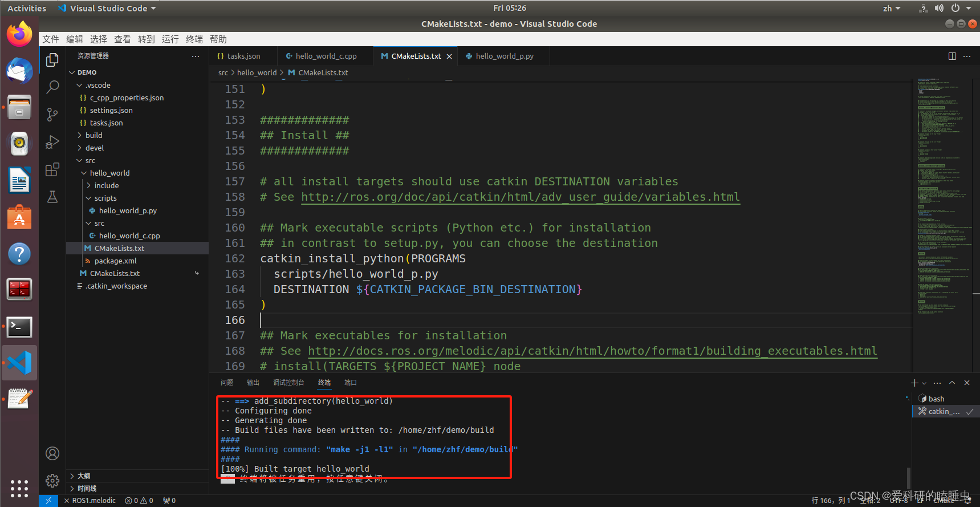Open explorer panel more actions ellipsis
The image size is (980, 507).
196,56
